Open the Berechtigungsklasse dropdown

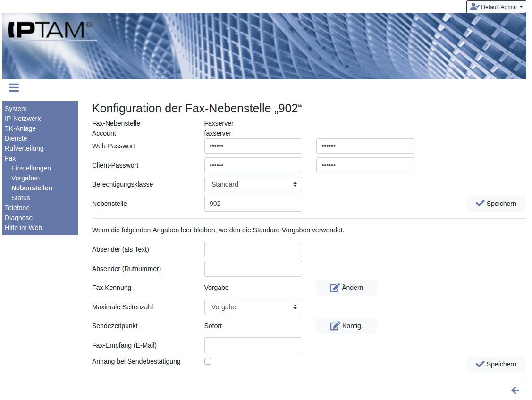[253, 184]
